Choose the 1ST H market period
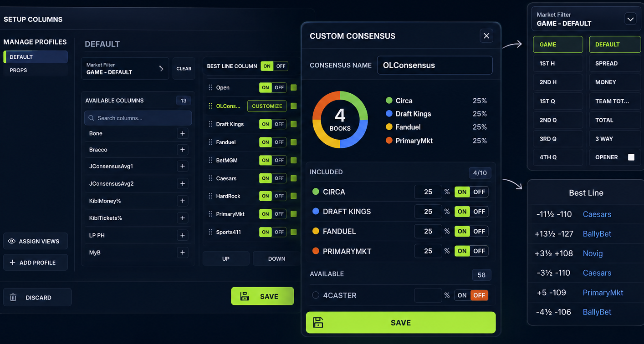Screen dimensions: 644x344 [558, 63]
